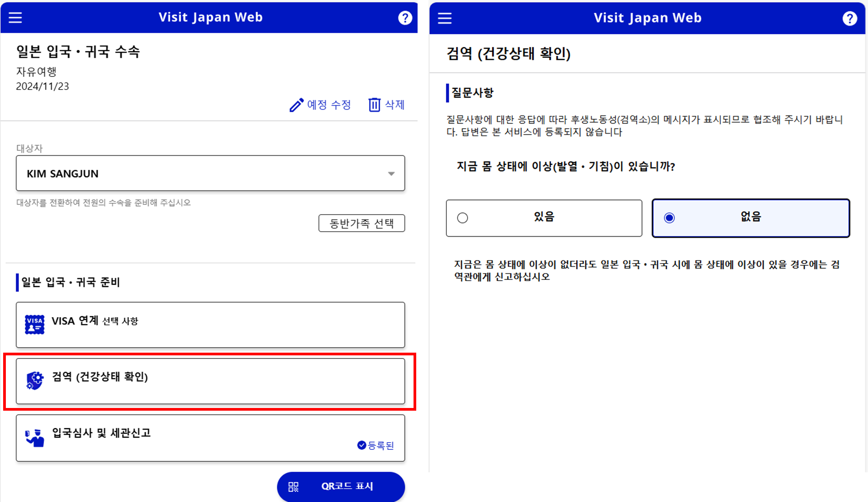Open the 검역 (건강상태 확인) section

[x=210, y=381]
